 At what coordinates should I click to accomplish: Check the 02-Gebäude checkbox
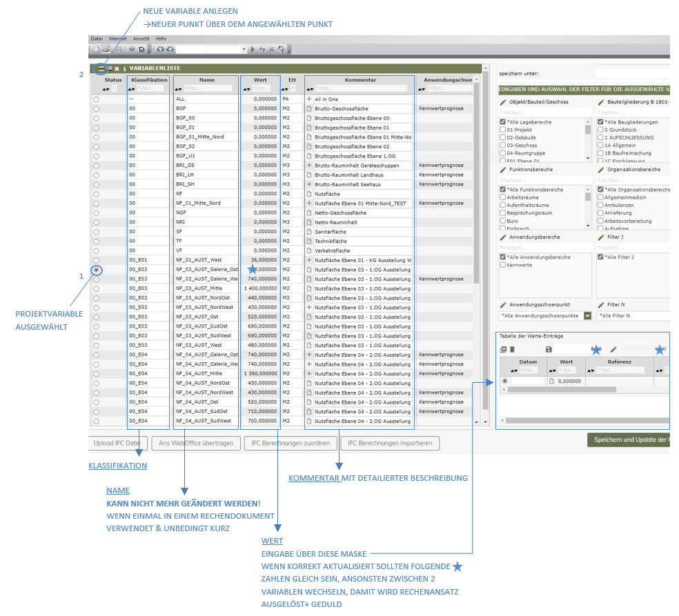coord(503,137)
